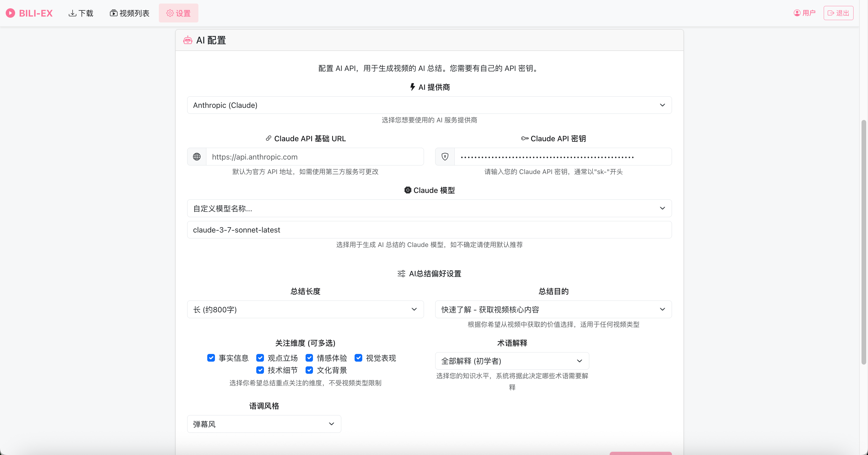Uncheck the 观点立场 checkbox
868x455 pixels.
click(260, 358)
